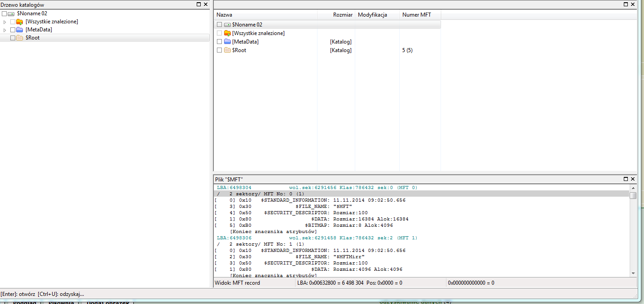
Task: Select the [Wszystkie znalezione] name in file list
Action: point(259,33)
